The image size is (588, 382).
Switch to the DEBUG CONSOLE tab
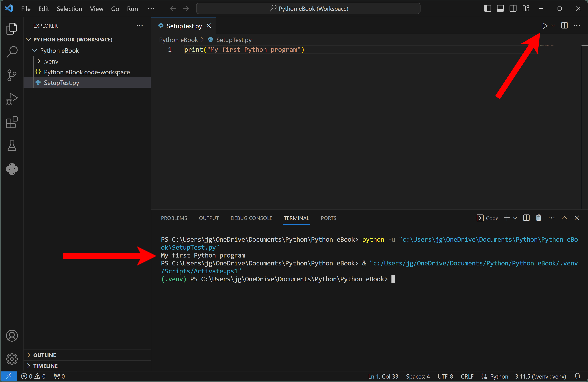pyautogui.click(x=251, y=218)
